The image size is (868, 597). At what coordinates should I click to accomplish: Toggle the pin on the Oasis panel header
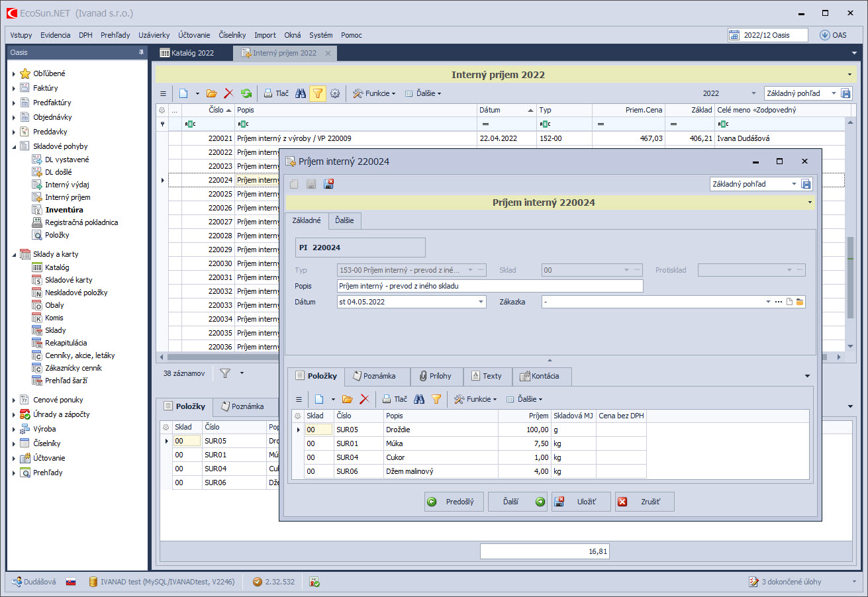[x=140, y=53]
